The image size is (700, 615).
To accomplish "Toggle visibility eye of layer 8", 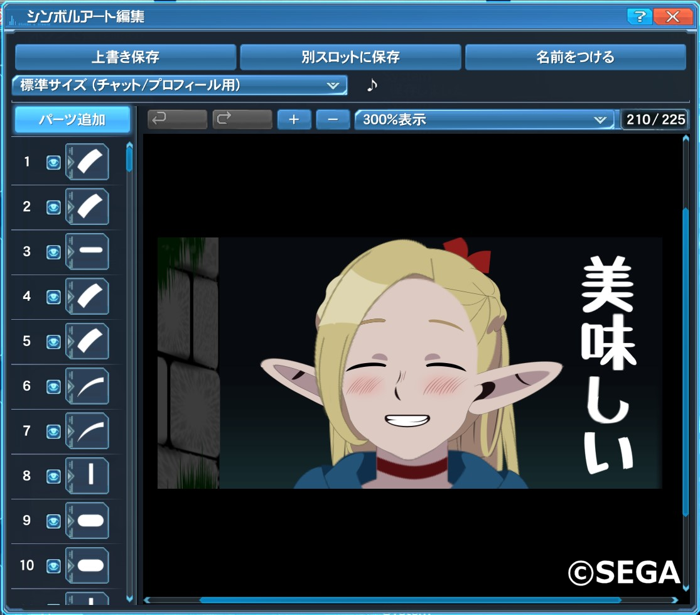I will pyautogui.click(x=53, y=476).
